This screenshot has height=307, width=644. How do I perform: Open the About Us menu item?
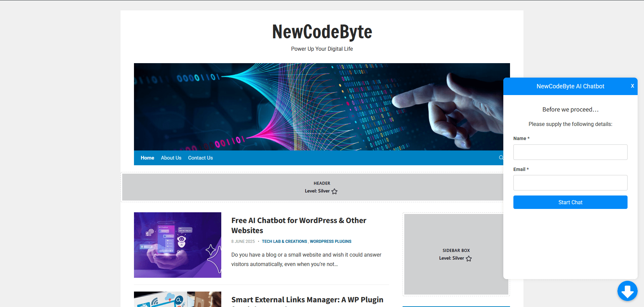(x=171, y=158)
